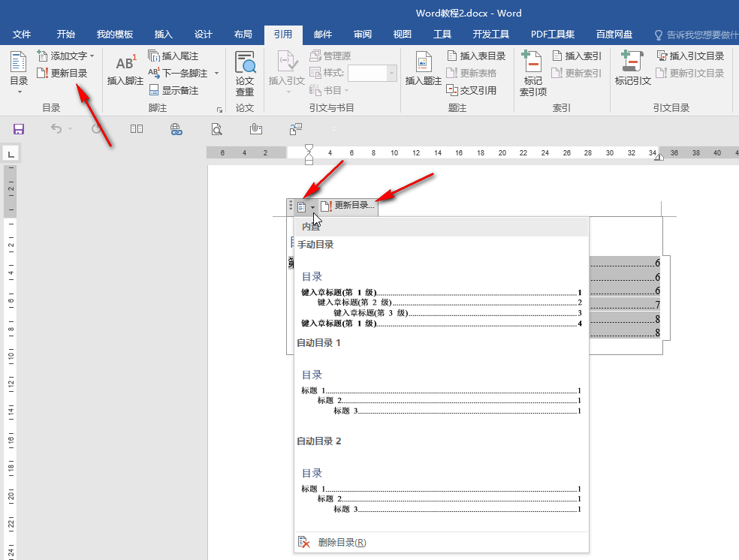Click 插入题注 to insert a caption
The width and height of the screenshot is (739, 560).
[x=424, y=69]
